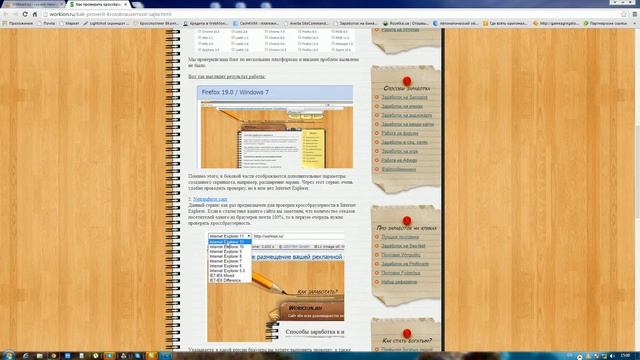
Task: Open the Chrome menu icon
Action: point(635,14)
